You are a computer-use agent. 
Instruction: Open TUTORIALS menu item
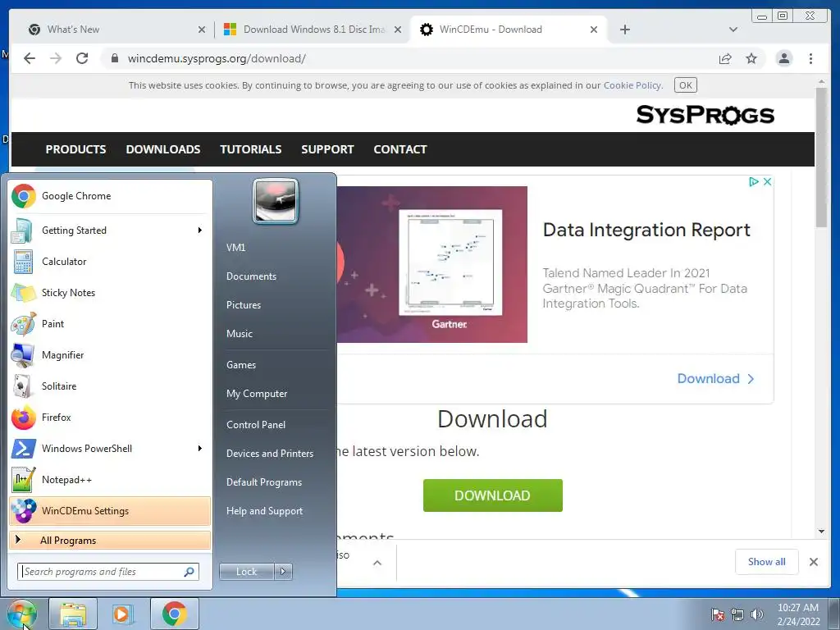pyautogui.click(x=251, y=149)
